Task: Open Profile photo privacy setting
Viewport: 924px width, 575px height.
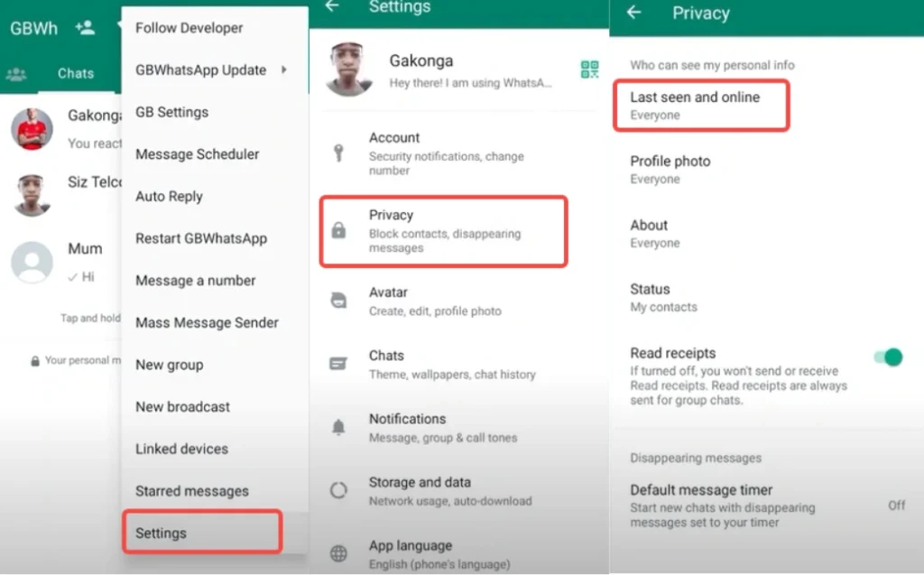Action: pyautogui.click(x=670, y=169)
